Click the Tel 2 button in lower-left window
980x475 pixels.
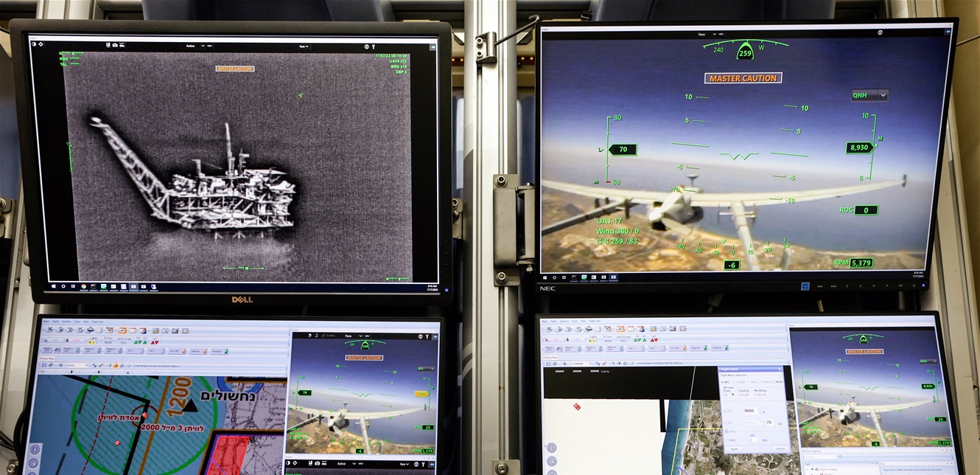(156, 351)
